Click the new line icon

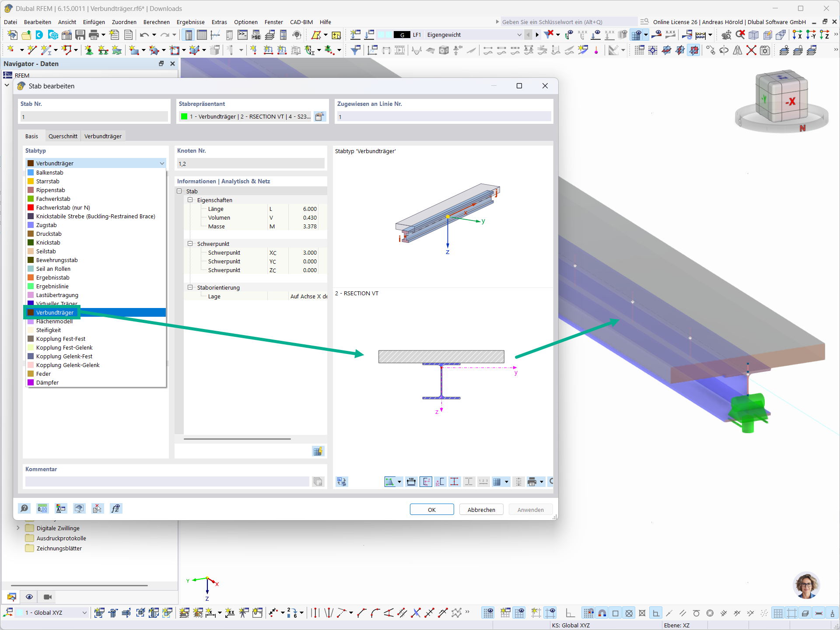31,50
